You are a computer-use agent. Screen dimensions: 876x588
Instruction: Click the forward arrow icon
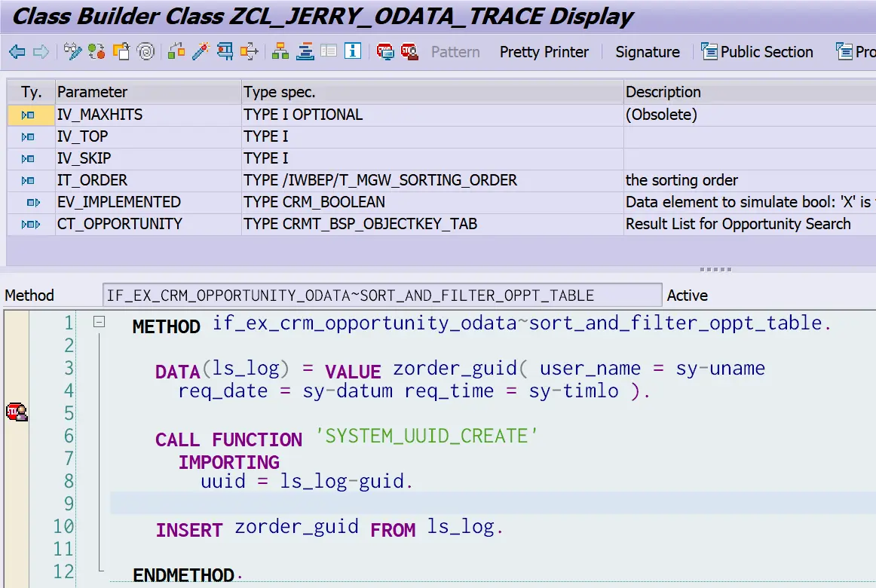tap(41, 52)
